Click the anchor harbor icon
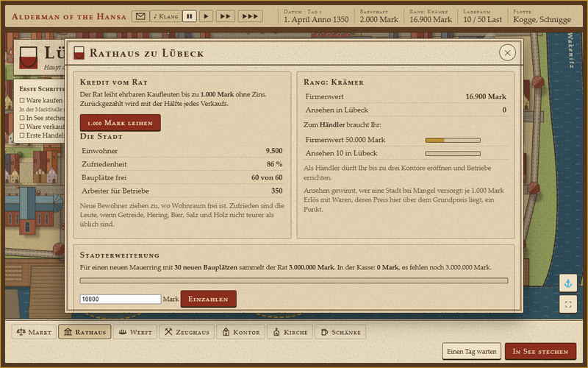This screenshot has height=368, width=588. point(567,283)
